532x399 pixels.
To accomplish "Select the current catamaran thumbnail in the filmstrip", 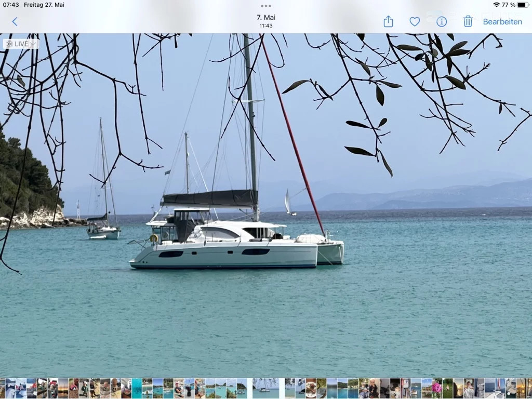I will (x=265, y=389).
